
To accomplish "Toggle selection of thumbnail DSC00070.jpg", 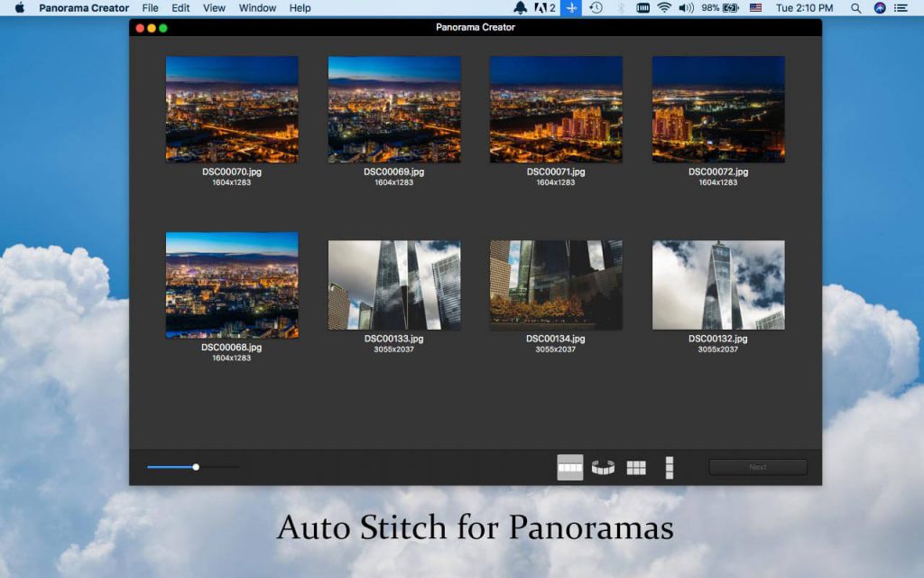I will click(x=231, y=108).
